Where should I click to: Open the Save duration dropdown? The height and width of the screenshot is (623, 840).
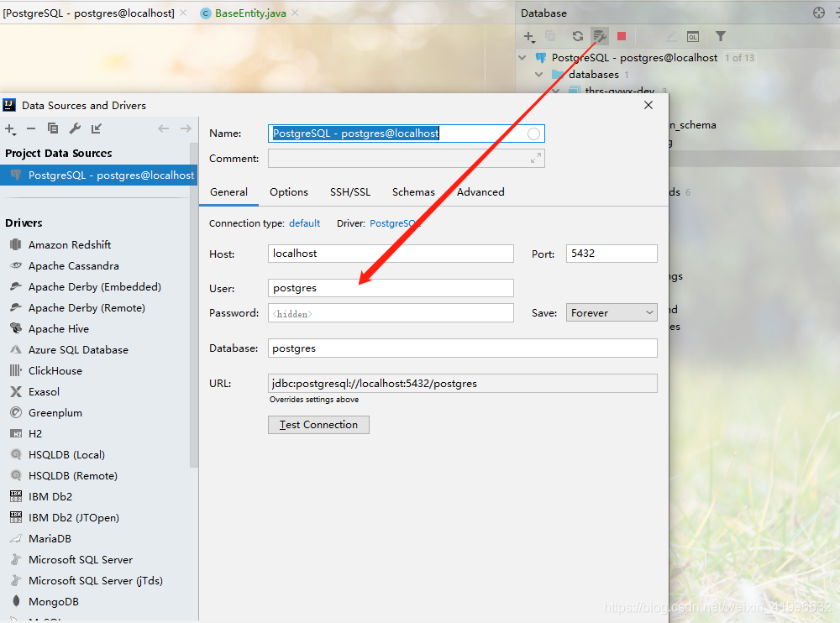(612, 311)
